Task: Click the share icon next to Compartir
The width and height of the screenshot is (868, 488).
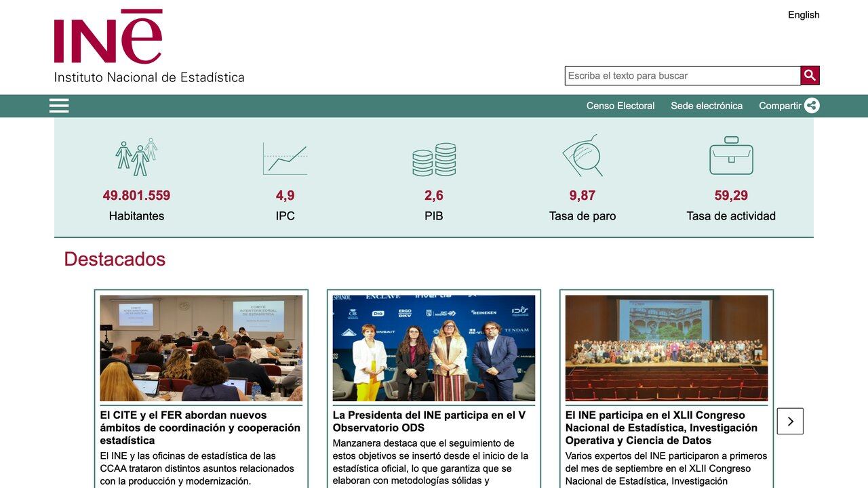Action: [812, 106]
